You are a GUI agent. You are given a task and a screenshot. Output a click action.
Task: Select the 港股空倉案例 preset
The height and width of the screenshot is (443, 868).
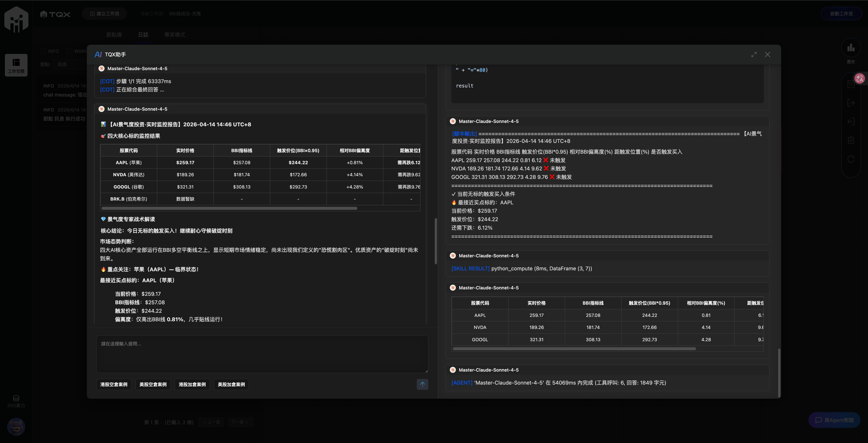coord(114,385)
